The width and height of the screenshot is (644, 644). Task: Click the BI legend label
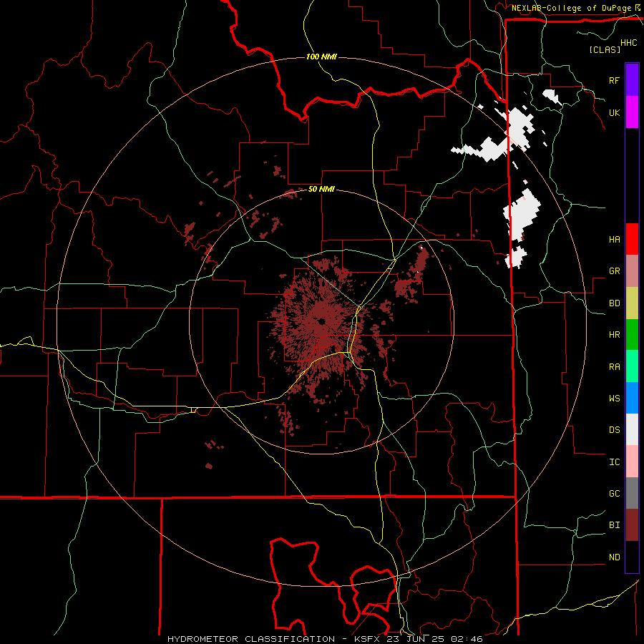[614, 525]
